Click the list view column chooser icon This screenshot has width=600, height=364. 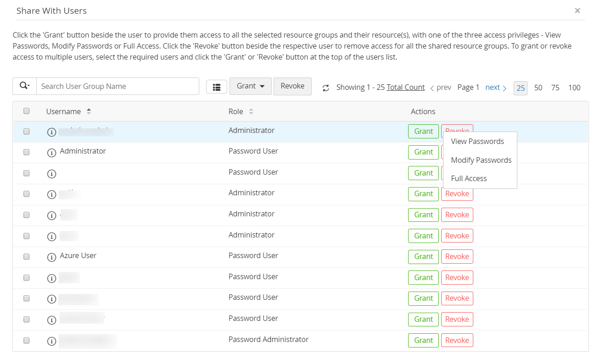[217, 87]
